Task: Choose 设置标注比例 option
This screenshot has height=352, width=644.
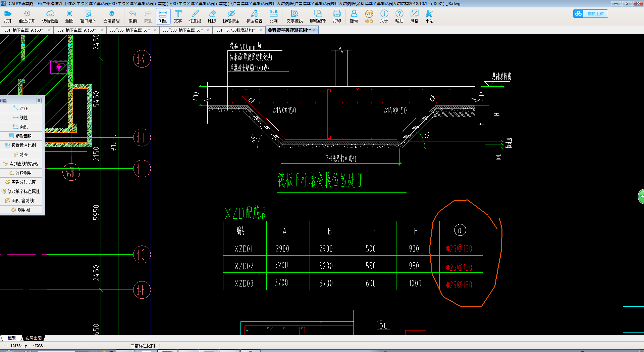Action: (21, 145)
